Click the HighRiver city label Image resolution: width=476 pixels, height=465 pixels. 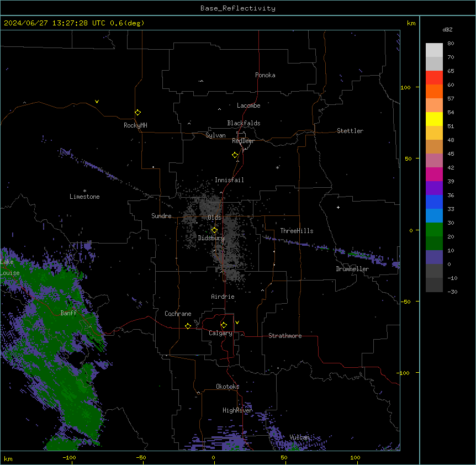coord(237,410)
